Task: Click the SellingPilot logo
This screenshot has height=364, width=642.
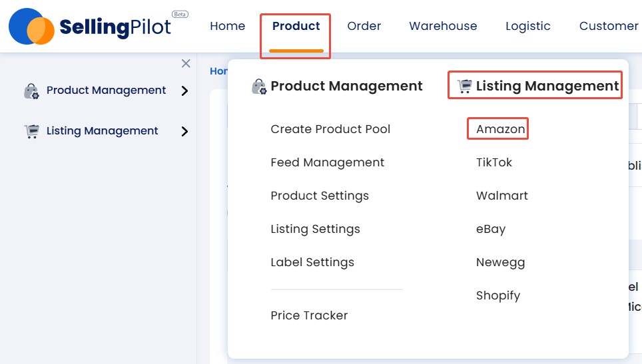Action: (x=90, y=27)
